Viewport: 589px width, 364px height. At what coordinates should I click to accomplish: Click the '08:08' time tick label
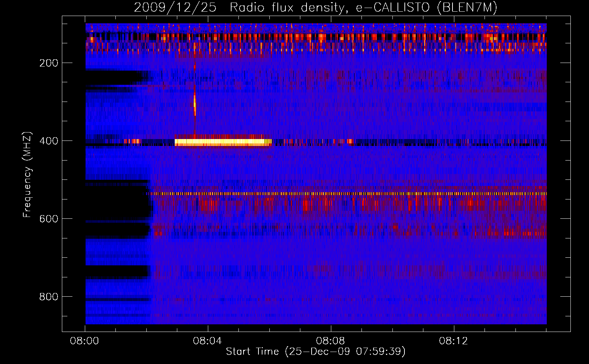pos(331,341)
